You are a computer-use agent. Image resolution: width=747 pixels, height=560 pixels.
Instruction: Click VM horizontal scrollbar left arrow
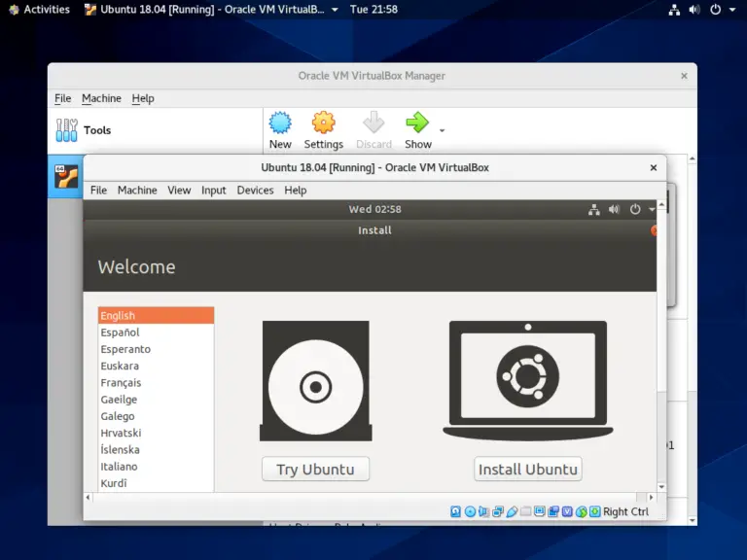click(x=88, y=497)
